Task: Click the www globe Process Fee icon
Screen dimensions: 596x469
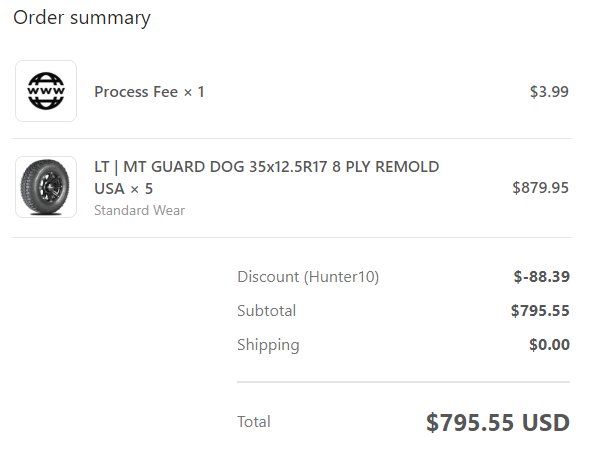Action: [x=46, y=91]
